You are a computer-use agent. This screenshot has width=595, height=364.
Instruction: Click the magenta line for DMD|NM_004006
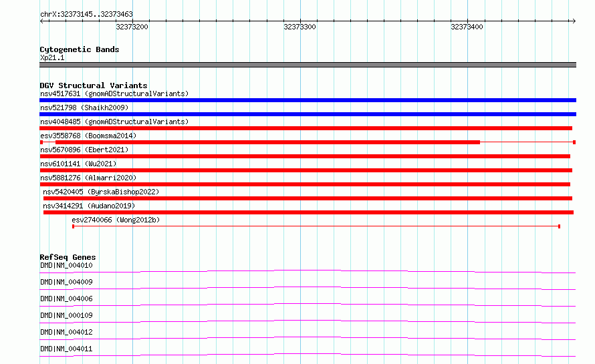[x=308, y=304]
